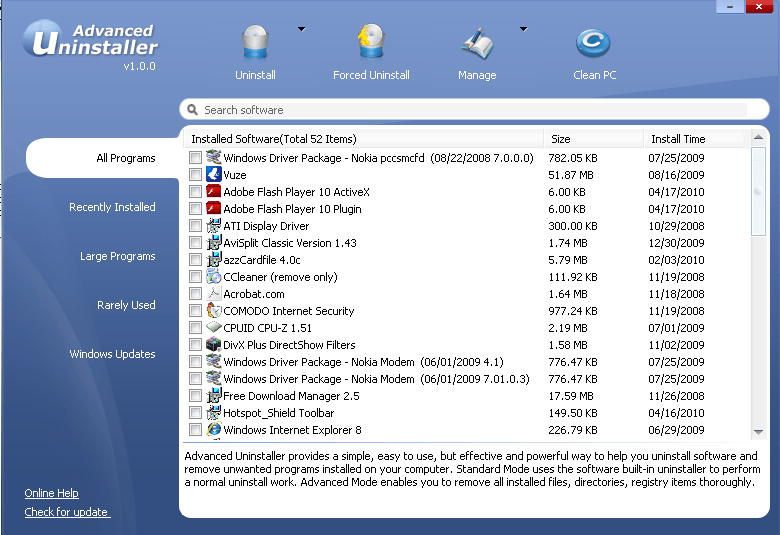Check the Windows Internet Explorer 8 checkbox
780x535 pixels.
click(x=195, y=429)
